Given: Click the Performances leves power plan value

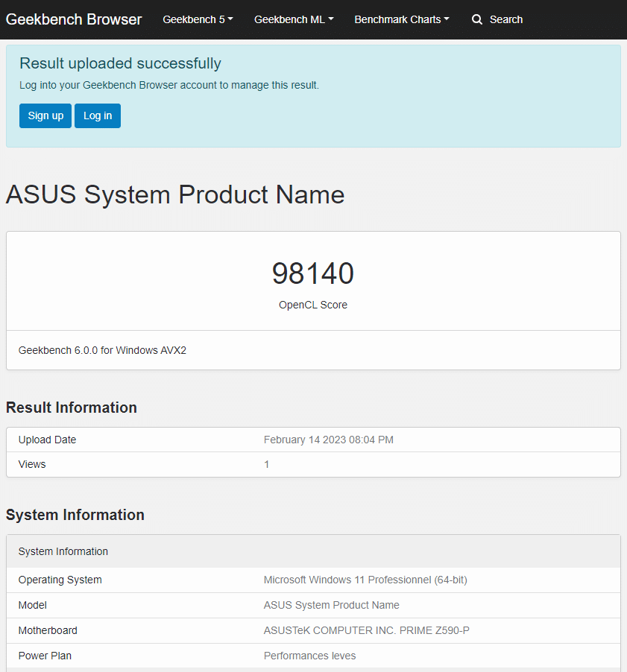Looking at the screenshot, I should click(x=309, y=656).
